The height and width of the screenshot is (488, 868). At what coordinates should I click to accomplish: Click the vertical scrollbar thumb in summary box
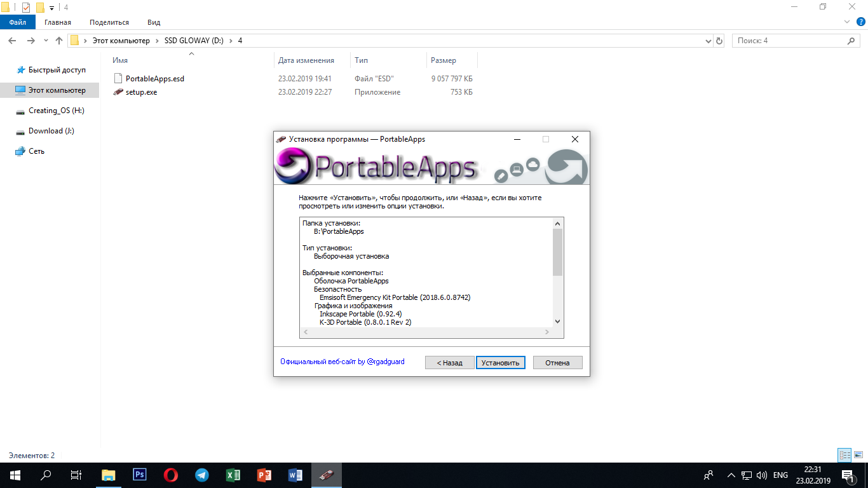point(557,252)
